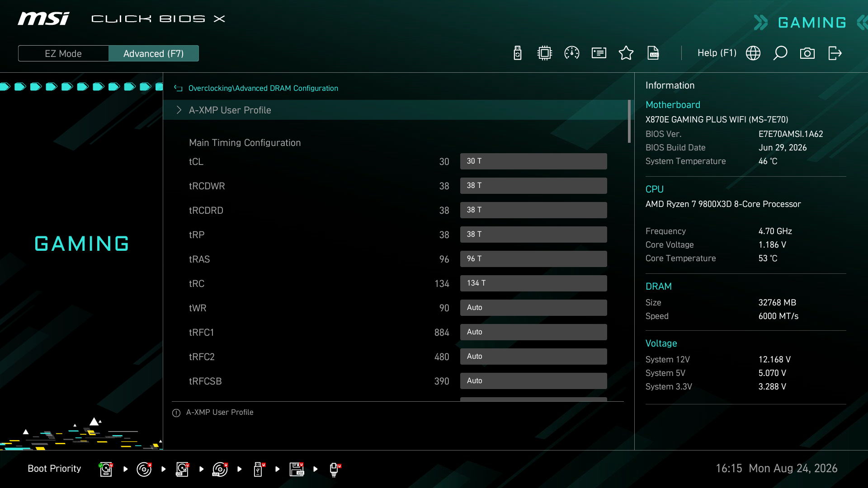Screen dimensions: 868x488
Task: Click the tRFC2 Auto field
Action: pos(533,357)
